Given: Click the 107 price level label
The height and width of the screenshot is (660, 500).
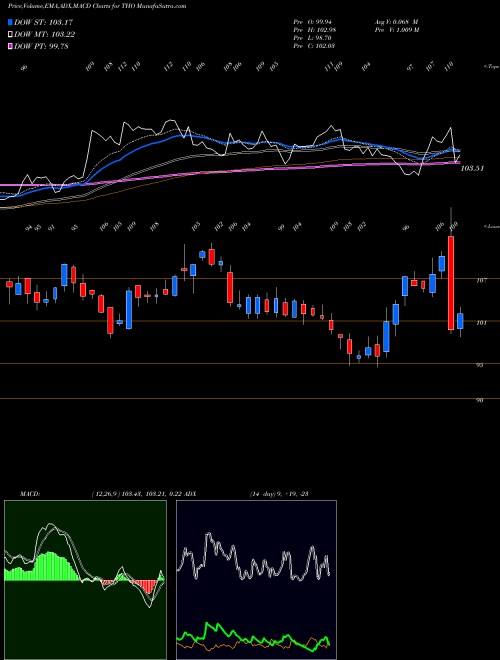Looking at the screenshot, I should click(x=481, y=280).
